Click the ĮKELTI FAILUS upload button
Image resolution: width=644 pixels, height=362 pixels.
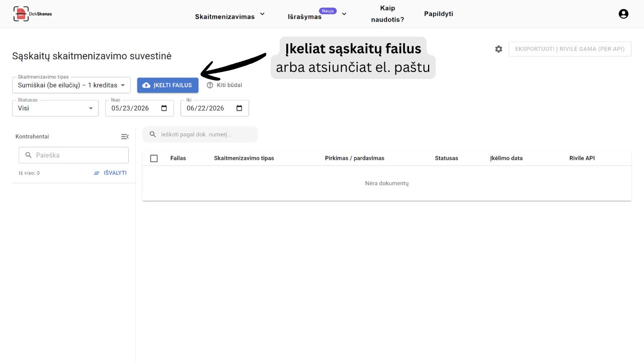[168, 85]
